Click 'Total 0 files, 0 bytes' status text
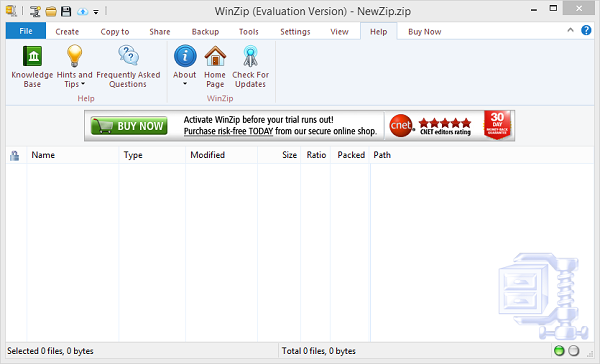600x364 pixels. point(319,351)
